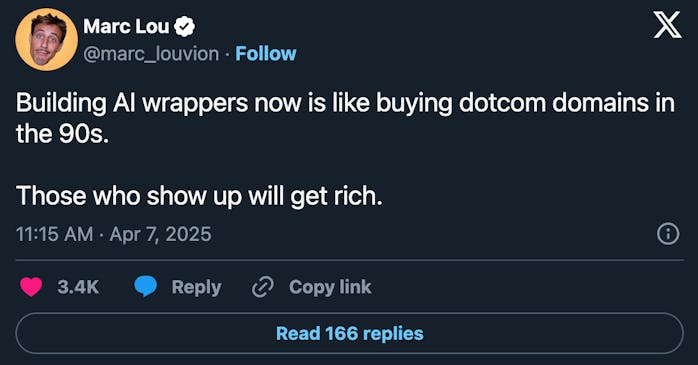Follow the account via the Follow link
Image resolution: width=698 pixels, height=365 pixels.
pos(266,54)
